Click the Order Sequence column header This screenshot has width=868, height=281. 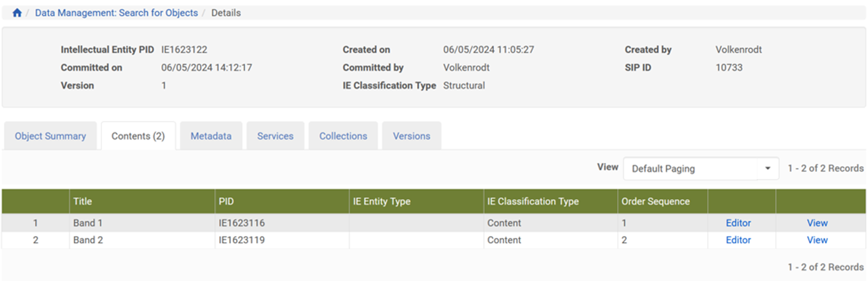click(655, 202)
